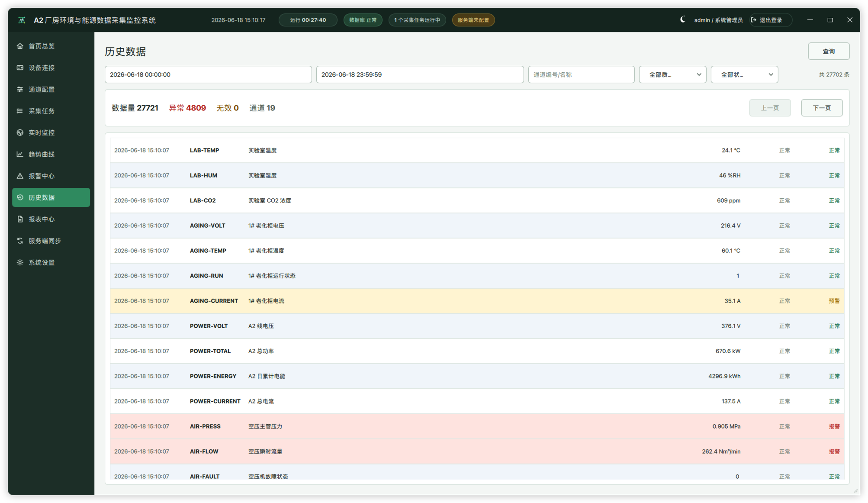Click the LAB-CO2 channel code

point(203,200)
